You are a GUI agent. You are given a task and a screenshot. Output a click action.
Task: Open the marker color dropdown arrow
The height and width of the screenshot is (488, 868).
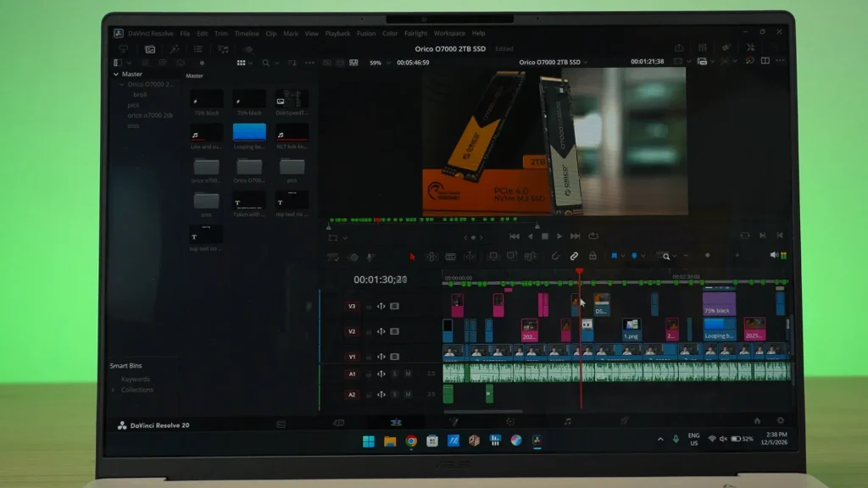click(643, 256)
